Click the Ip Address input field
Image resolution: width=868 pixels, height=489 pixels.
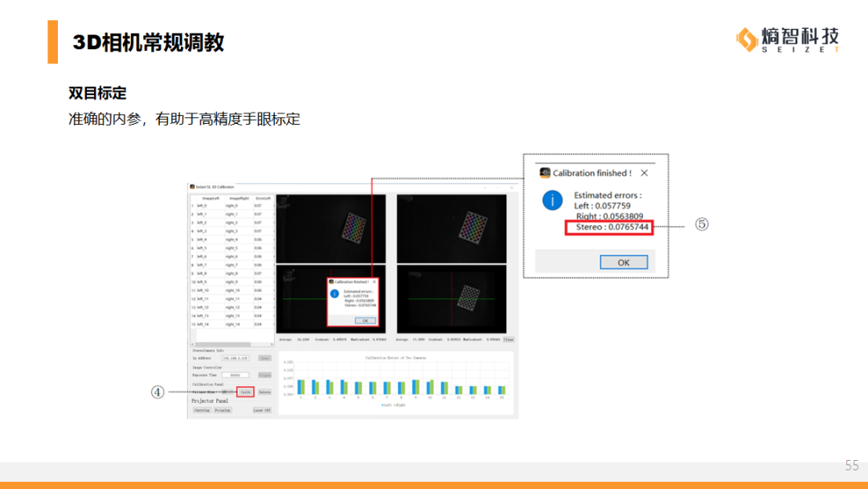point(235,358)
